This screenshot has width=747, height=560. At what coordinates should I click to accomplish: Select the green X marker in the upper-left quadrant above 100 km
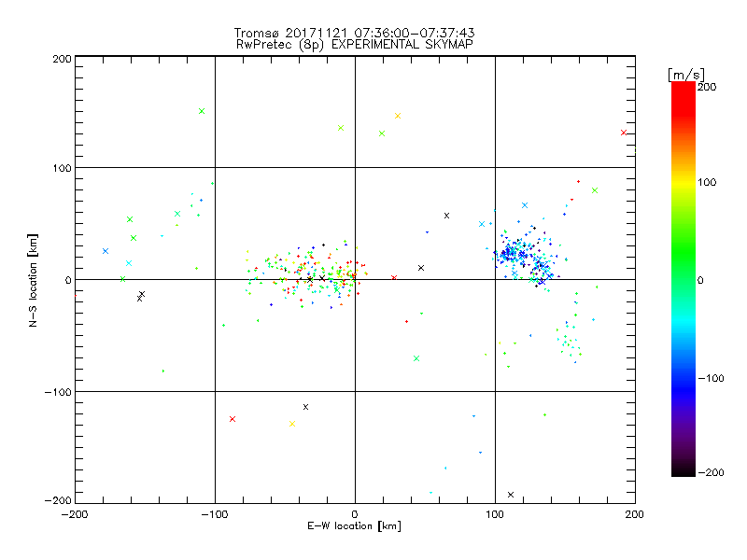pos(202,111)
